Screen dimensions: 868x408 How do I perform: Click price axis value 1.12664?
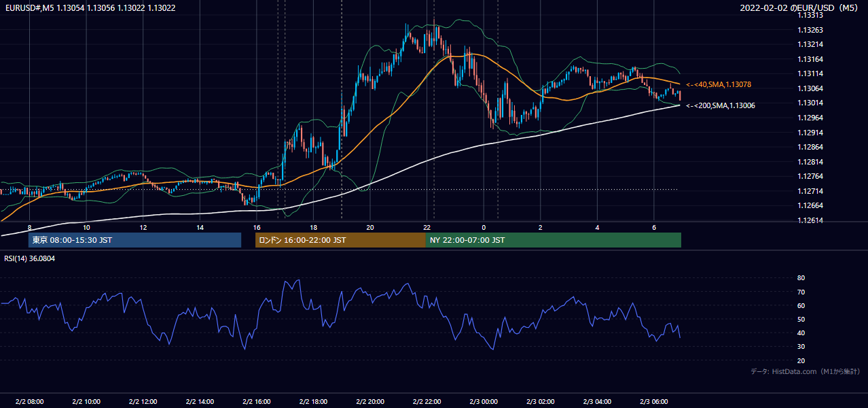point(811,205)
